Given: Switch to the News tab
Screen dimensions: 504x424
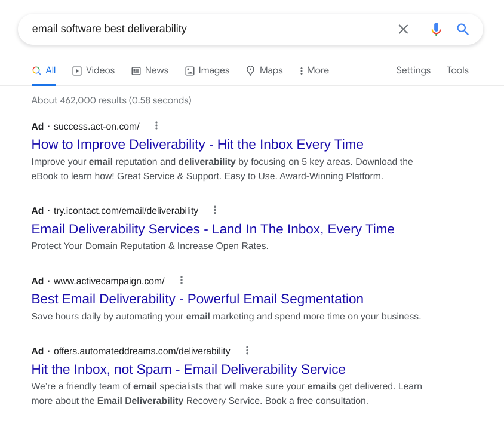Looking at the screenshot, I should [150, 70].
